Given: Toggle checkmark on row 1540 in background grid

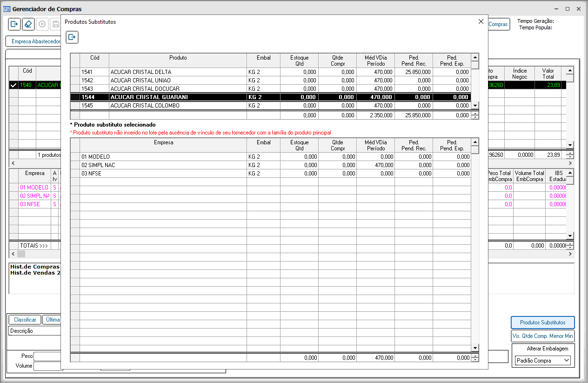Looking at the screenshot, I should coord(13,85).
